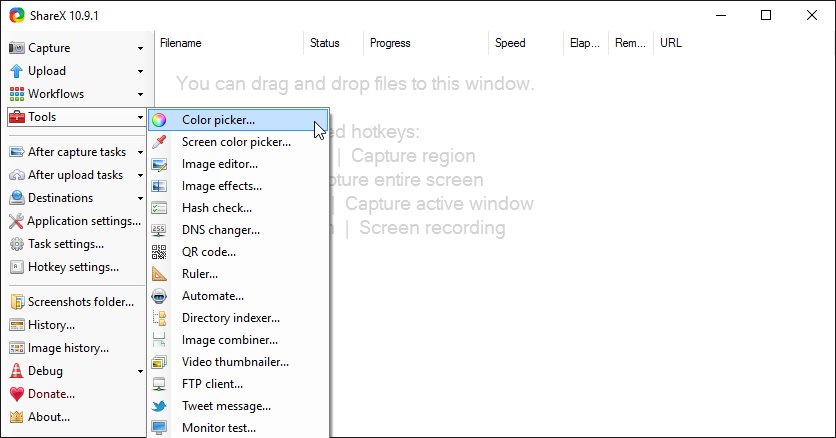The image size is (836, 438).
Task: Click the Directory indexer icon
Action: (159, 318)
